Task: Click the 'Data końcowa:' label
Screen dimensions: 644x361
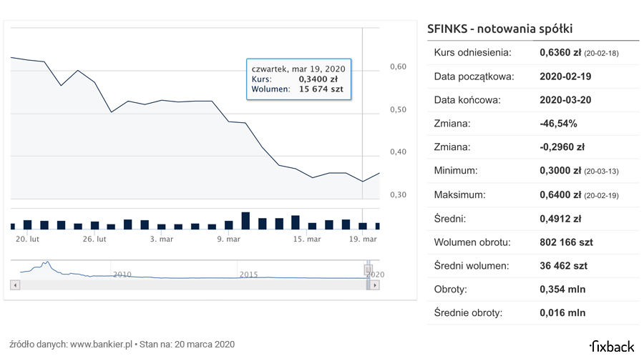Action: point(467,99)
